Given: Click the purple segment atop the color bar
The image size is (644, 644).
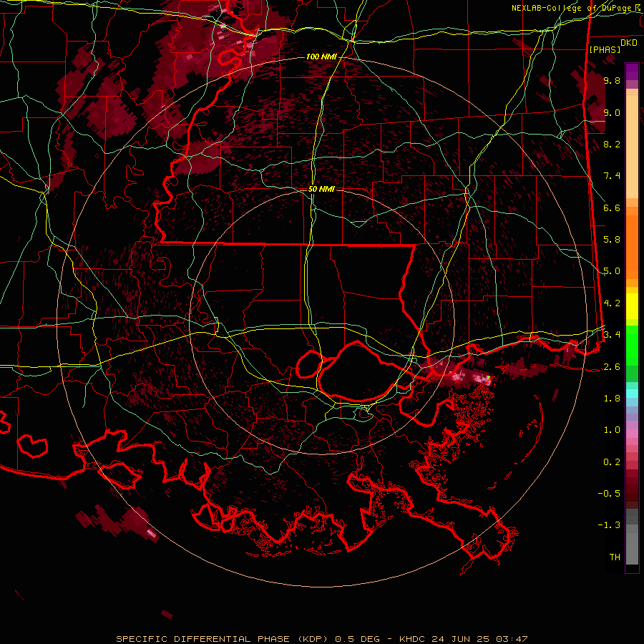Looking at the screenshot, I should (632, 72).
